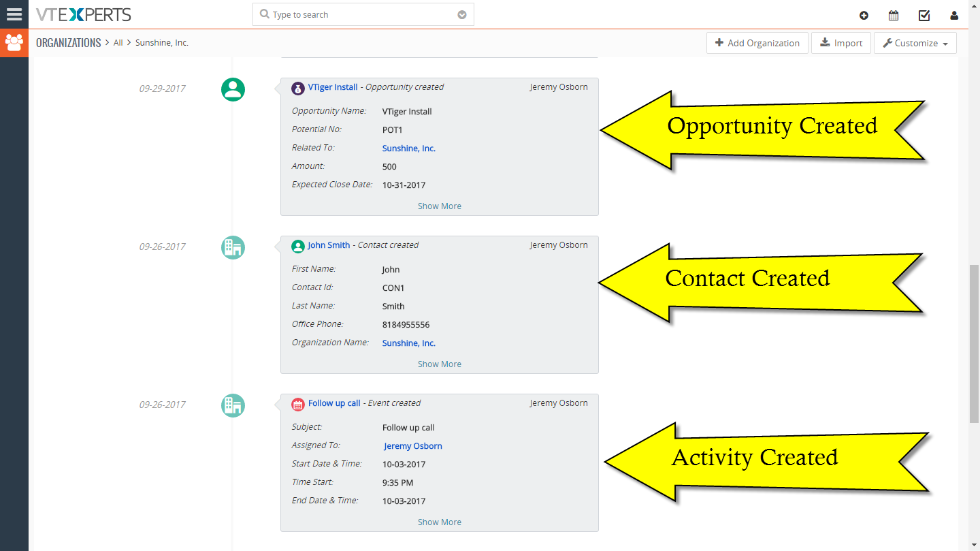Click the Opportunity Name value VTiger Install
980x551 pixels.
point(407,112)
